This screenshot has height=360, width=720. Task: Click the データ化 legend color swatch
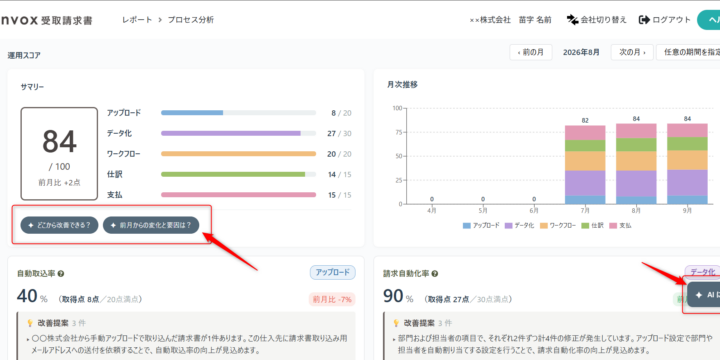click(x=508, y=226)
